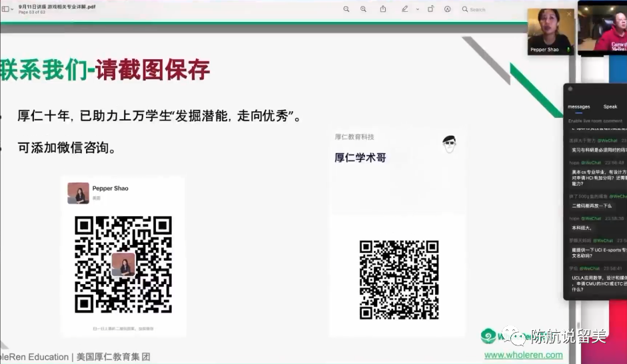
Task: Toggle the sidebar view button in Preview
Action: coord(5,9)
